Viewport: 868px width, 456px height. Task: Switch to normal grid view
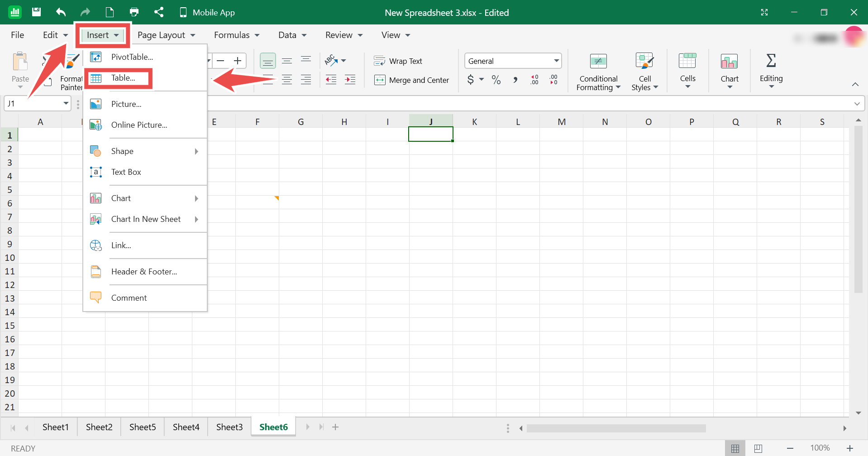coord(735,448)
